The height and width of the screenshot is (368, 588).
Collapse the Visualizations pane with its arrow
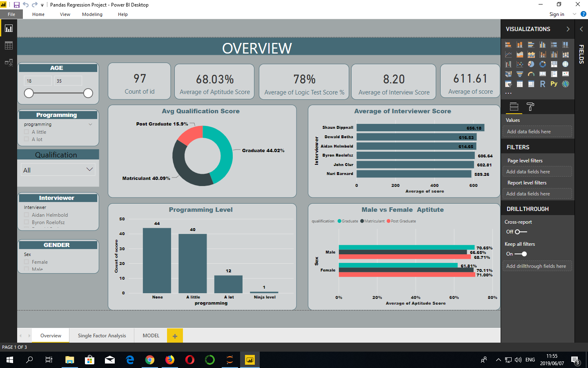(x=568, y=29)
